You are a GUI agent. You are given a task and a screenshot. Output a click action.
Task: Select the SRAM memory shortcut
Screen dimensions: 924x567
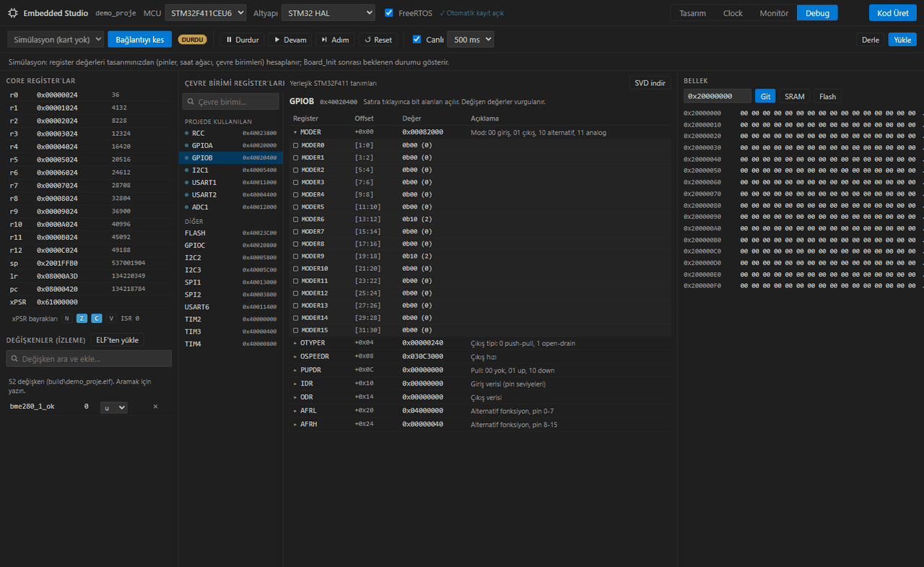(x=794, y=96)
